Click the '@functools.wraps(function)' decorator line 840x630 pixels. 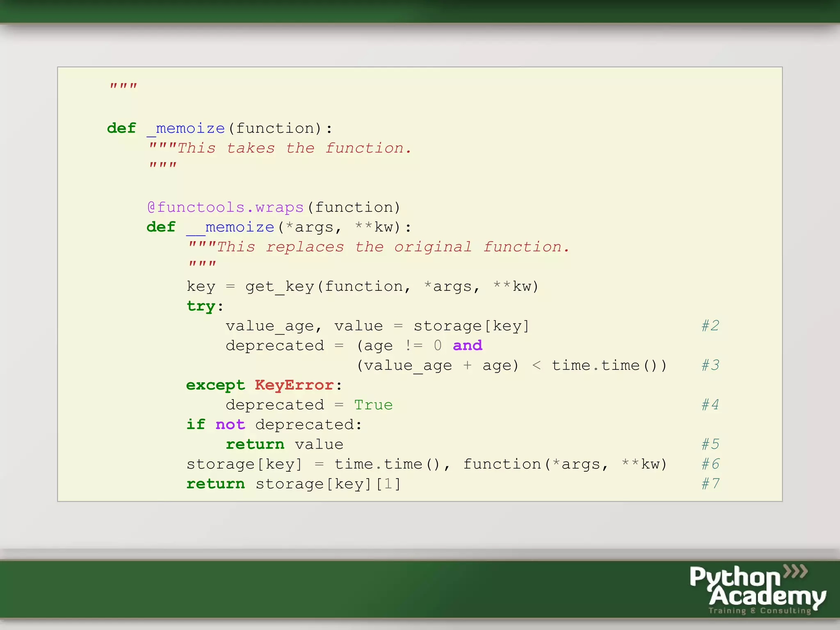point(274,208)
